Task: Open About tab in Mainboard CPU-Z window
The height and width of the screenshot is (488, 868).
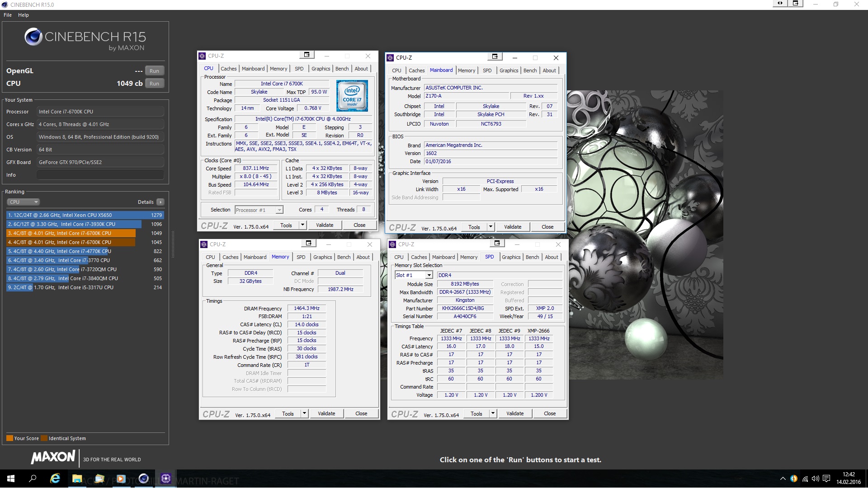Action: pyautogui.click(x=549, y=70)
